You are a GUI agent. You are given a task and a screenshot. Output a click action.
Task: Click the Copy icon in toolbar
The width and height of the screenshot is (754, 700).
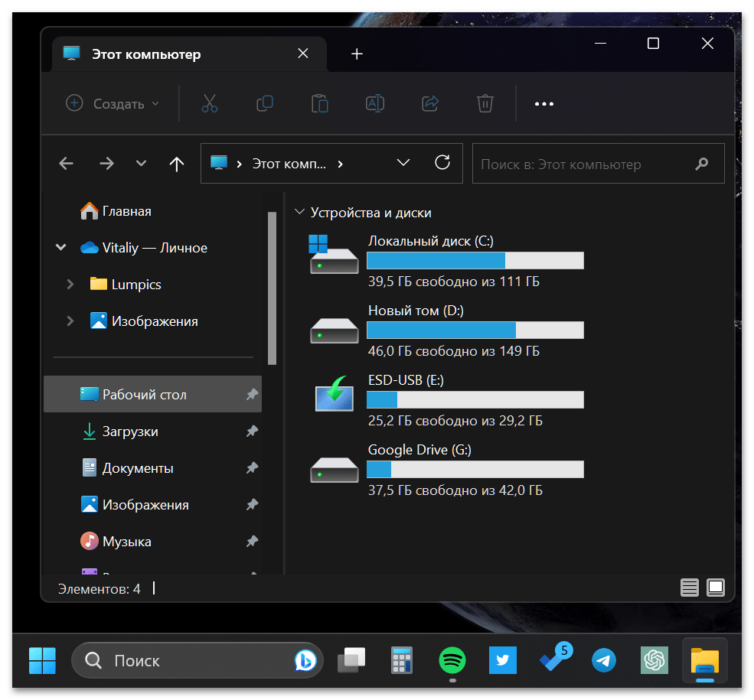click(x=265, y=103)
